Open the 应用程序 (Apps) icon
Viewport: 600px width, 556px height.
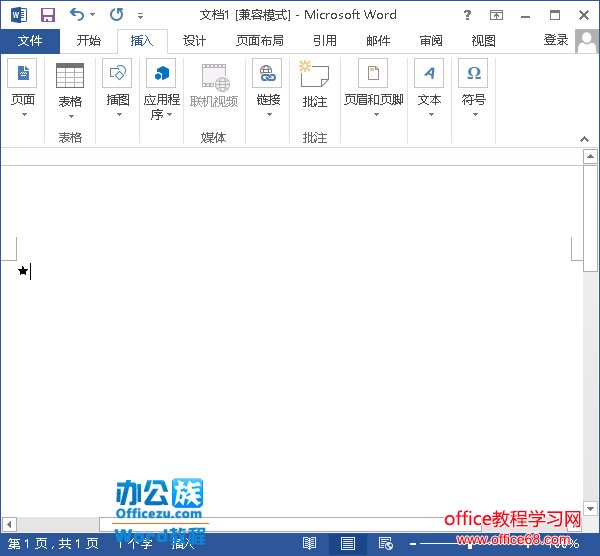[161, 73]
